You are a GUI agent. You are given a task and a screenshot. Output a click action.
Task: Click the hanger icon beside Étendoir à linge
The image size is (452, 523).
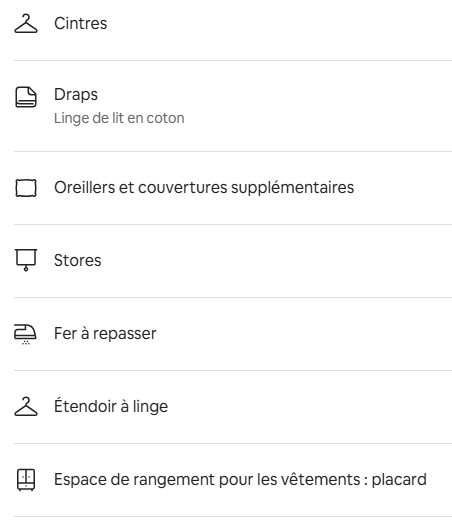pyautogui.click(x=26, y=406)
